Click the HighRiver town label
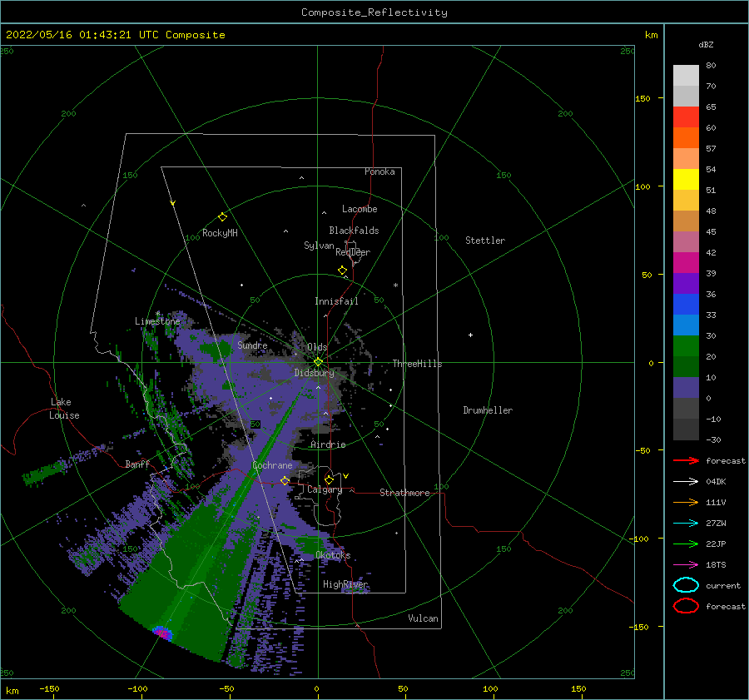The image size is (749, 700). (x=345, y=584)
